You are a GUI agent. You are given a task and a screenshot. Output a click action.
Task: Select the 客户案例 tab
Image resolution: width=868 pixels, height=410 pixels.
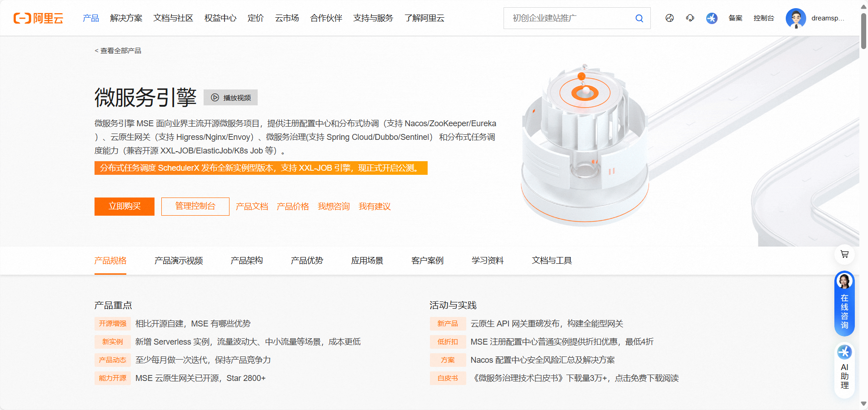(427, 261)
